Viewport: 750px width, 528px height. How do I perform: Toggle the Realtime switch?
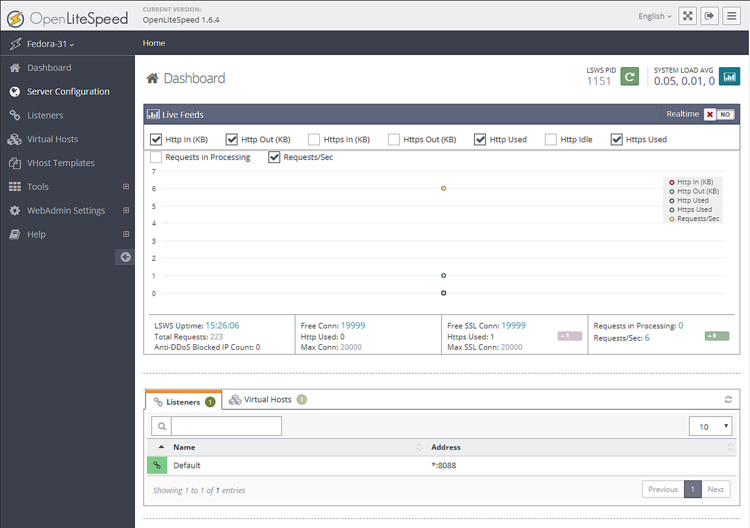coord(718,115)
